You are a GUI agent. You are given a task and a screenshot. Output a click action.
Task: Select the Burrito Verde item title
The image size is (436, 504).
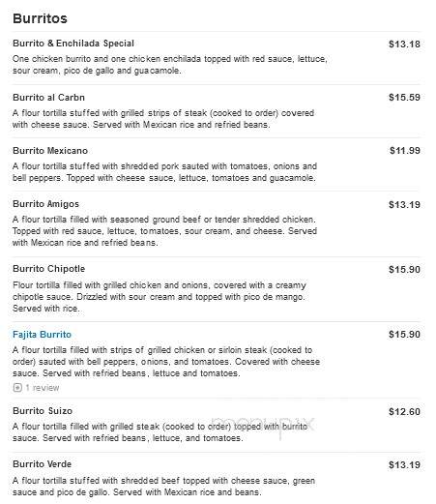[x=43, y=464]
